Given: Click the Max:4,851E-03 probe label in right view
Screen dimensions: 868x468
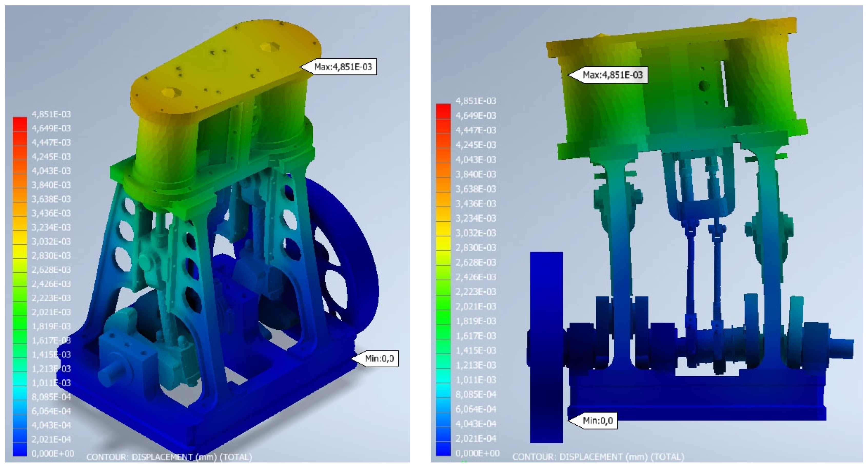Looking at the screenshot, I should point(612,74).
